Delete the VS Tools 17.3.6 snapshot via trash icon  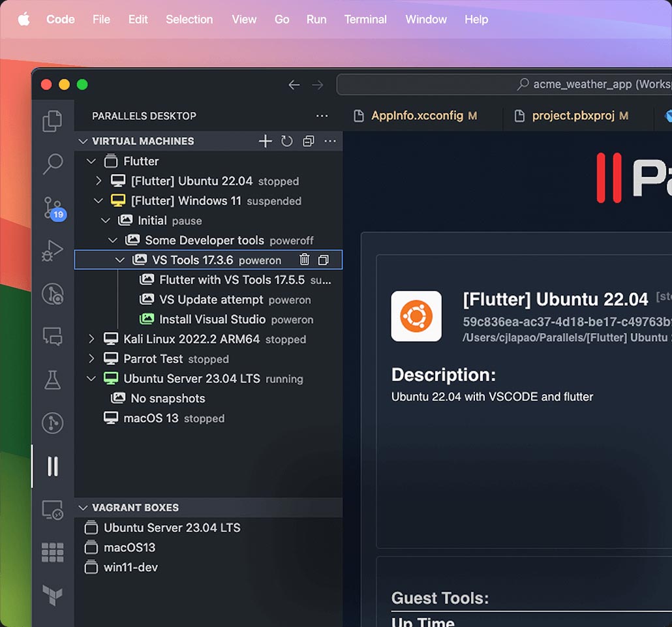tap(304, 260)
